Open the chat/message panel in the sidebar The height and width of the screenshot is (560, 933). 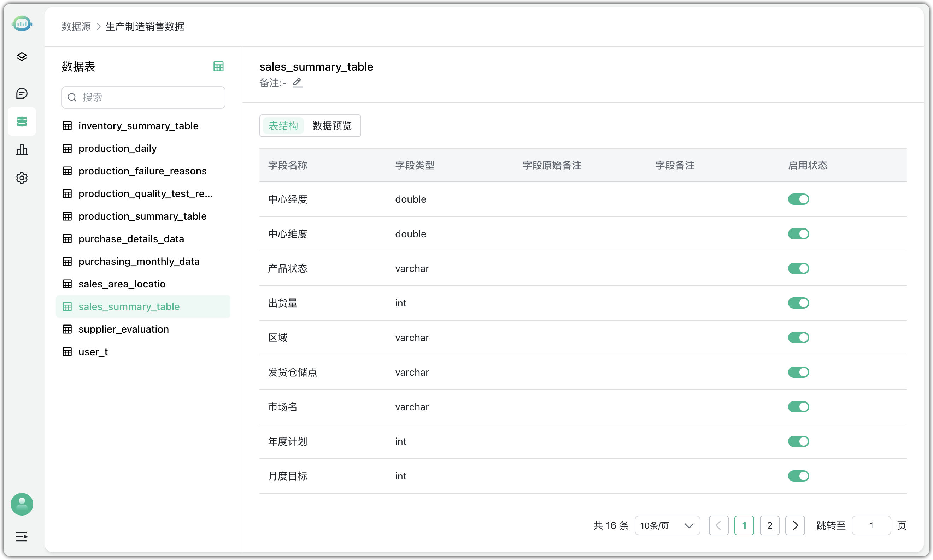click(22, 93)
